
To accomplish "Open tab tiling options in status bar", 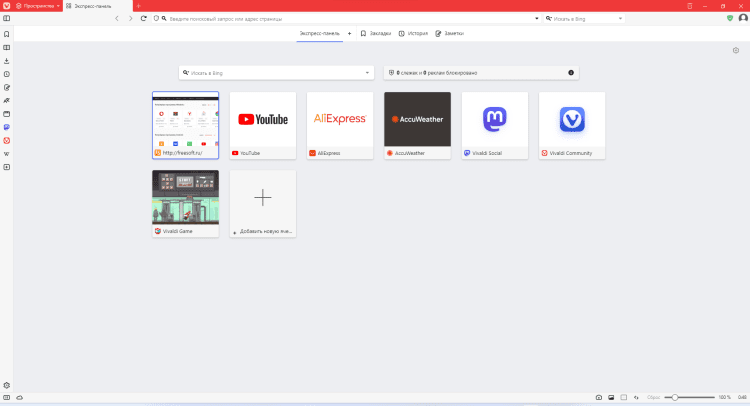I will (x=624, y=397).
